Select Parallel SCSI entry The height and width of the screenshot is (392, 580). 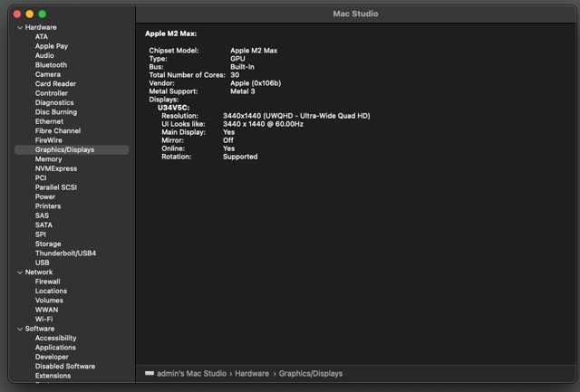(x=56, y=187)
